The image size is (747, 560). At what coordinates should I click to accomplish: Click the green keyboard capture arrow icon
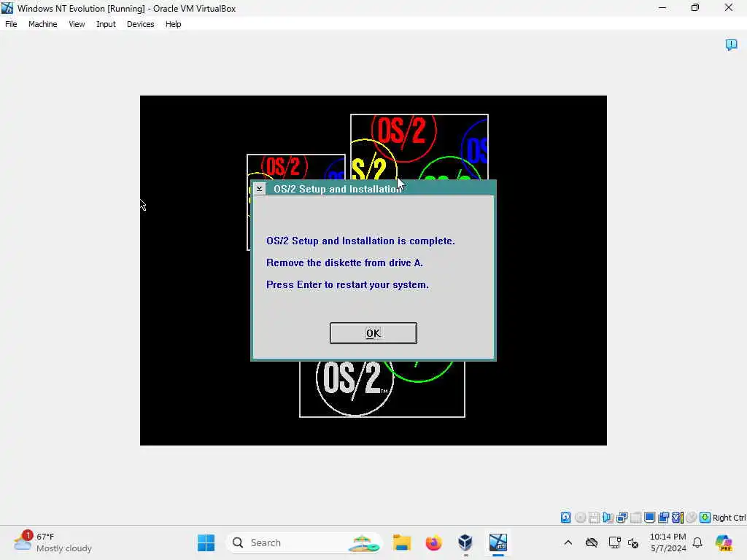pyautogui.click(x=705, y=517)
